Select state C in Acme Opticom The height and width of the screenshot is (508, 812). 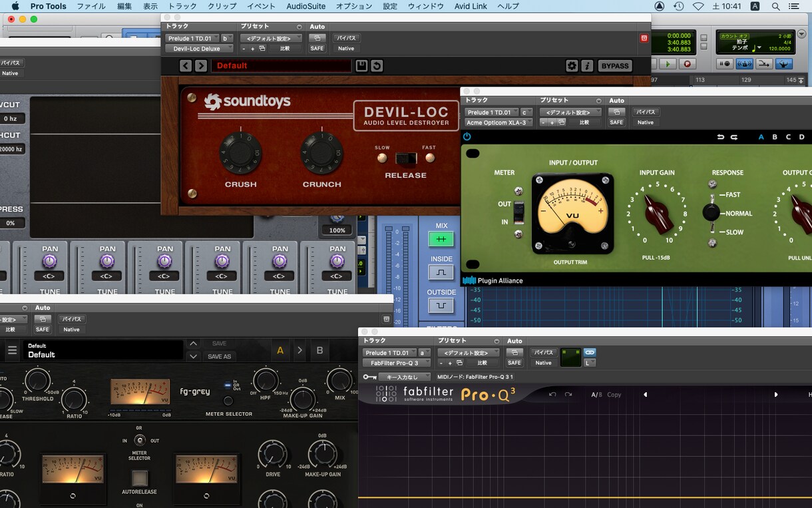788,137
